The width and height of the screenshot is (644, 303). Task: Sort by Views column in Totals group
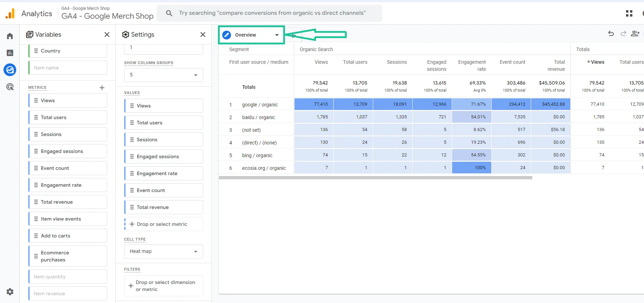click(x=596, y=62)
